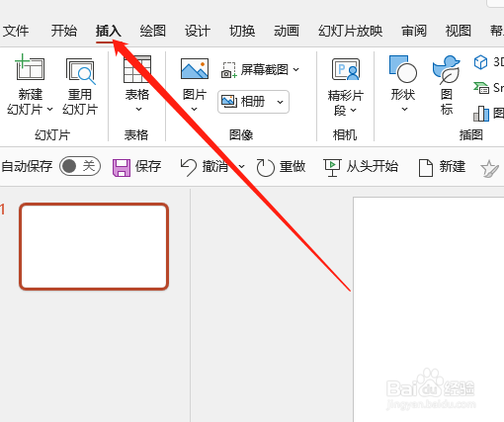Click the New (新建) document icon
This screenshot has height=422, width=504.
click(425, 168)
